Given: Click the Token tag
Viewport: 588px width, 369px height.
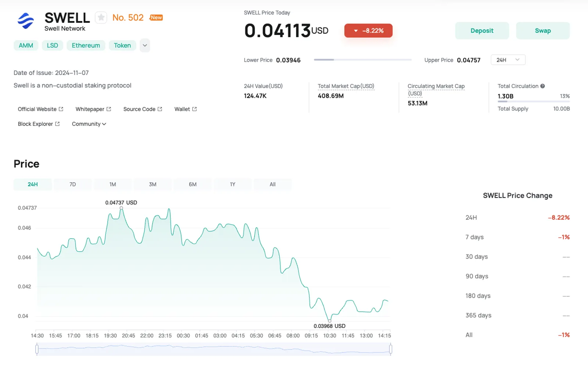Looking at the screenshot, I should coord(122,46).
